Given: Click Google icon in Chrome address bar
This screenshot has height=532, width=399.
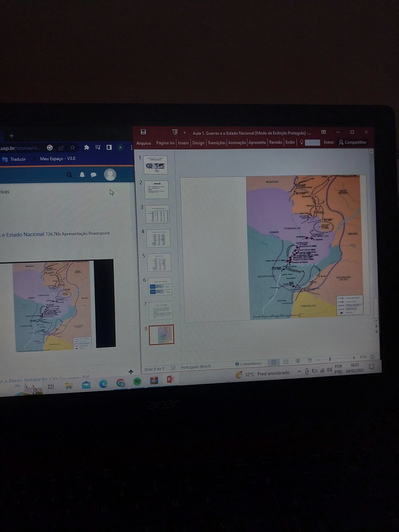Looking at the screenshot, I should point(50,148).
